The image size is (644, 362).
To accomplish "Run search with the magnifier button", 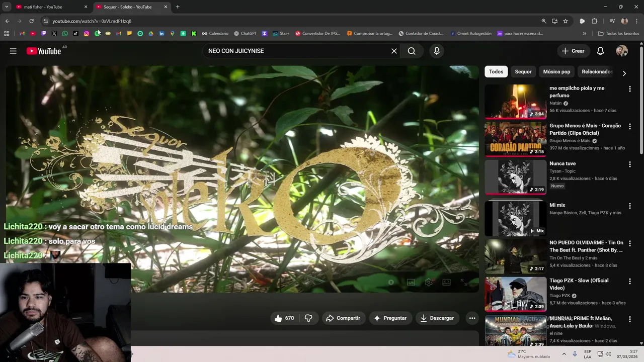I will coord(412,51).
